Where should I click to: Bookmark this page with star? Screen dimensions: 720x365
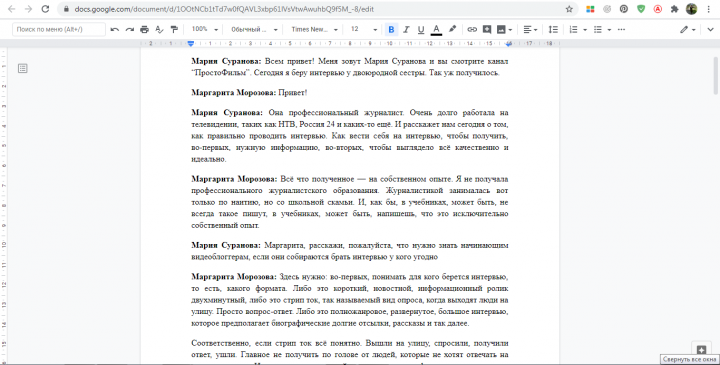pos(569,9)
